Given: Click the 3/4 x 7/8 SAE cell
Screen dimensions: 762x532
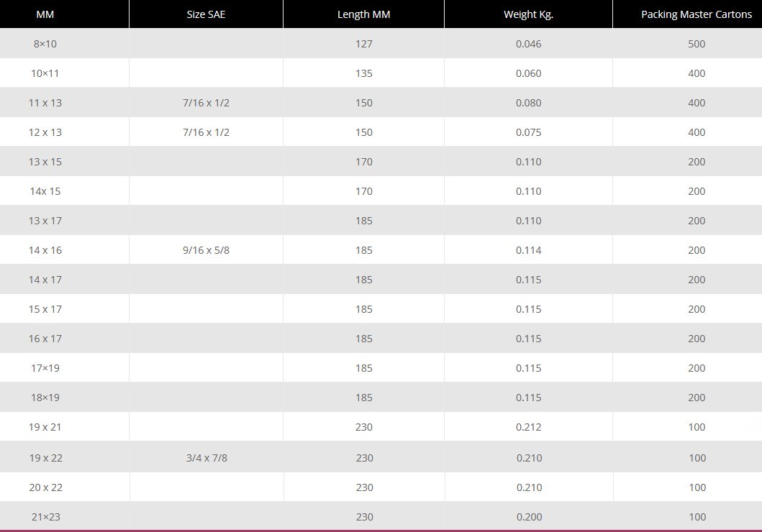Looking at the screenshot, I should pos(206,458).
